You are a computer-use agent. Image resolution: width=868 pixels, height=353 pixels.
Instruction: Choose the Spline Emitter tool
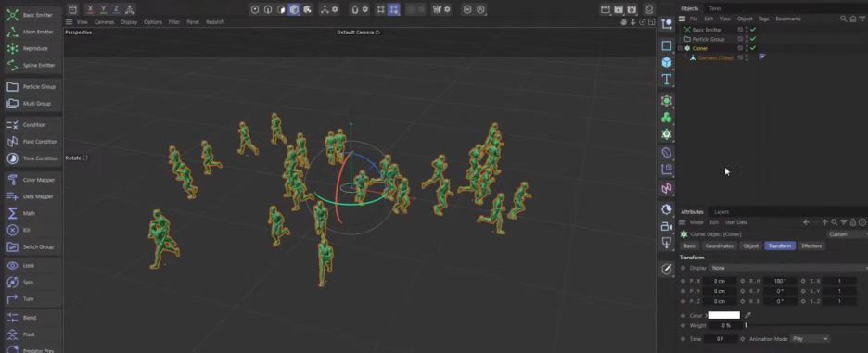click(x=12, y=65)
